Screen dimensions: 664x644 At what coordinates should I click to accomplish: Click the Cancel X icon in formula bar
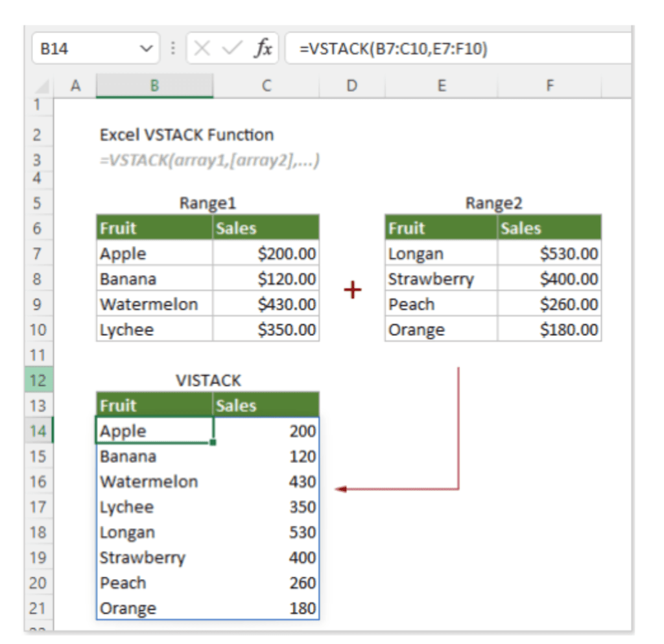point(202,49)
